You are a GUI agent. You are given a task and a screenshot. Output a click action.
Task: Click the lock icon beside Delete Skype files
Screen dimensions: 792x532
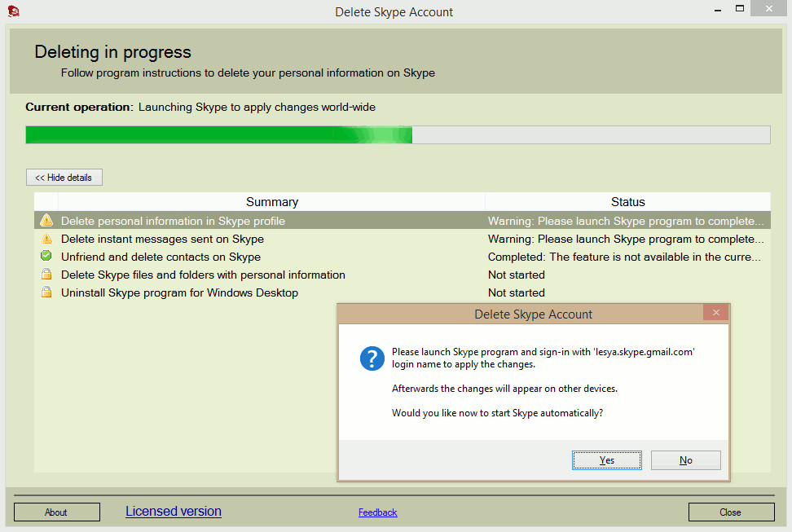[46, 275]
